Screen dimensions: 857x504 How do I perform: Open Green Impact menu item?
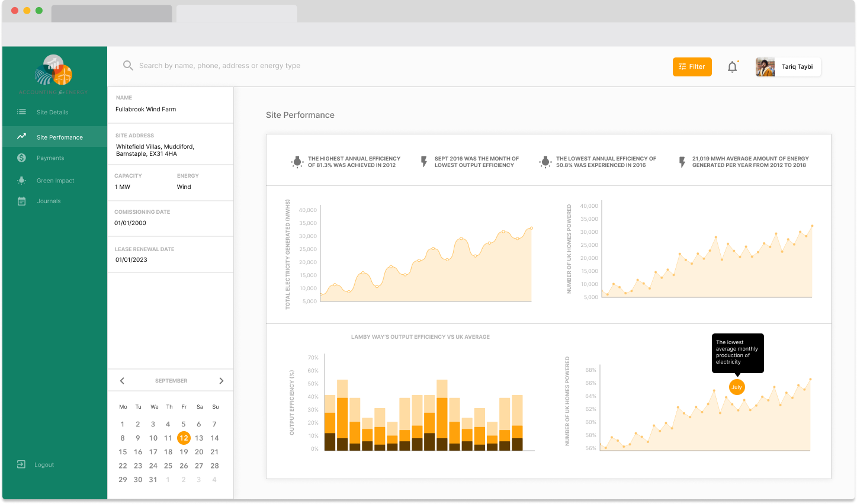click(x=54, y=181)
